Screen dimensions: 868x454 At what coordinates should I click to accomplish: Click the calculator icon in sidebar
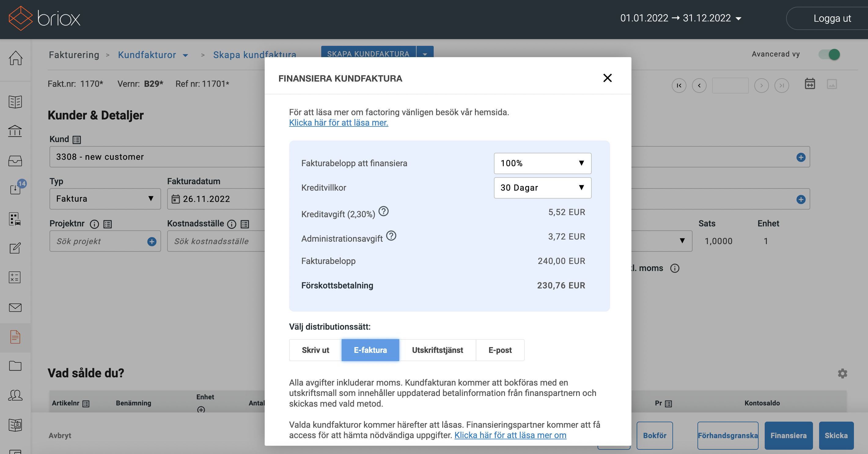tap(15, 277)
